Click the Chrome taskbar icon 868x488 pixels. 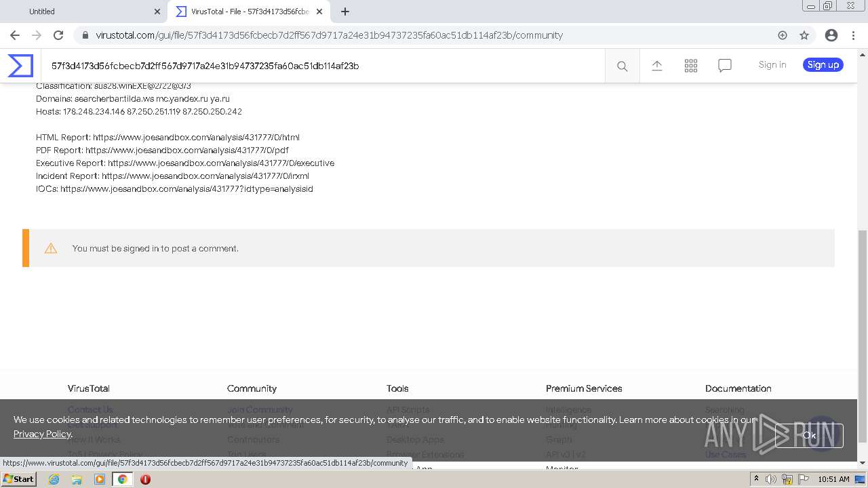pos(123,479)
